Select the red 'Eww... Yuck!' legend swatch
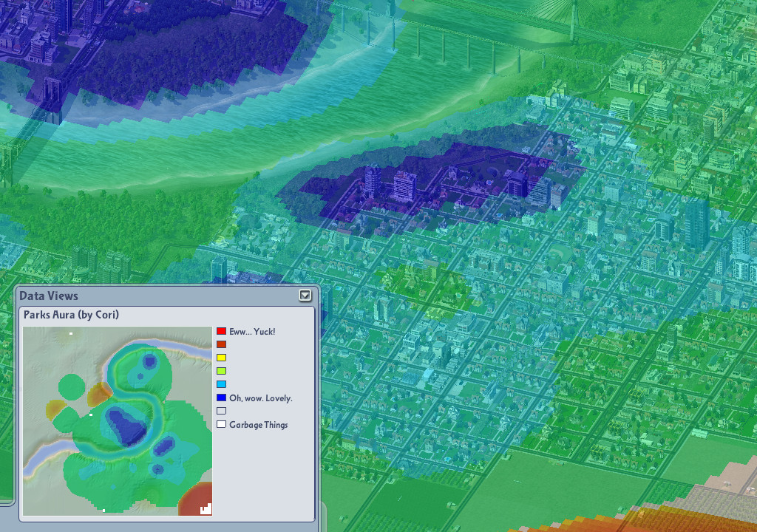The height and width of the screenshot is (532, 757). point(221,331)
